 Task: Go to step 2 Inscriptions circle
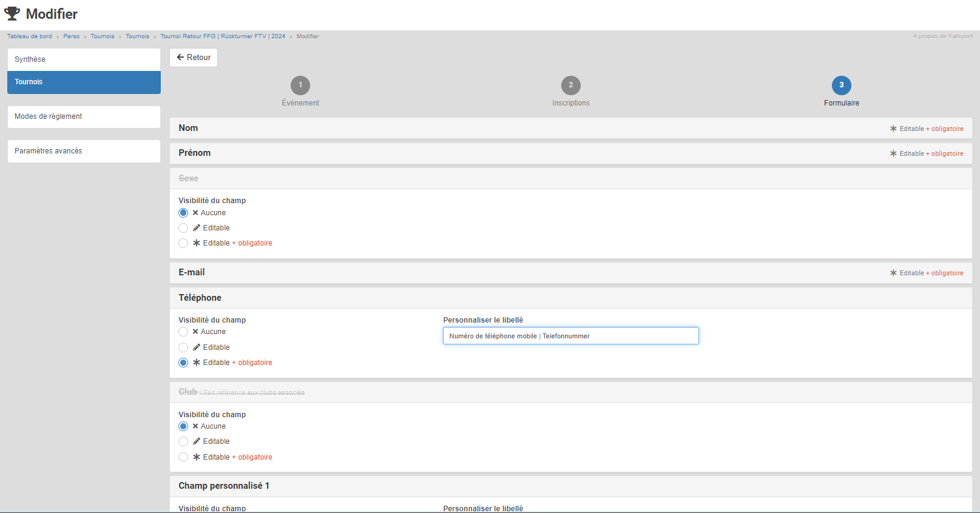point(570,85)
